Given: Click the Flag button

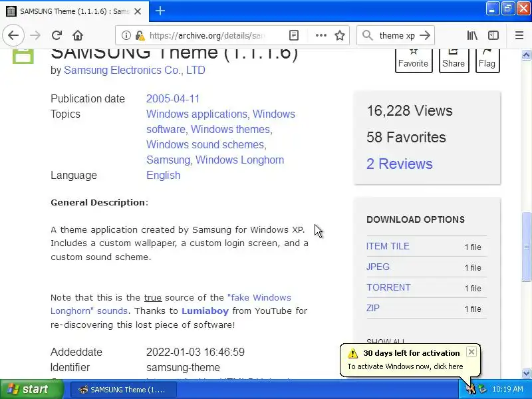Looking at the screenshot, I should (x=487, y=60).
